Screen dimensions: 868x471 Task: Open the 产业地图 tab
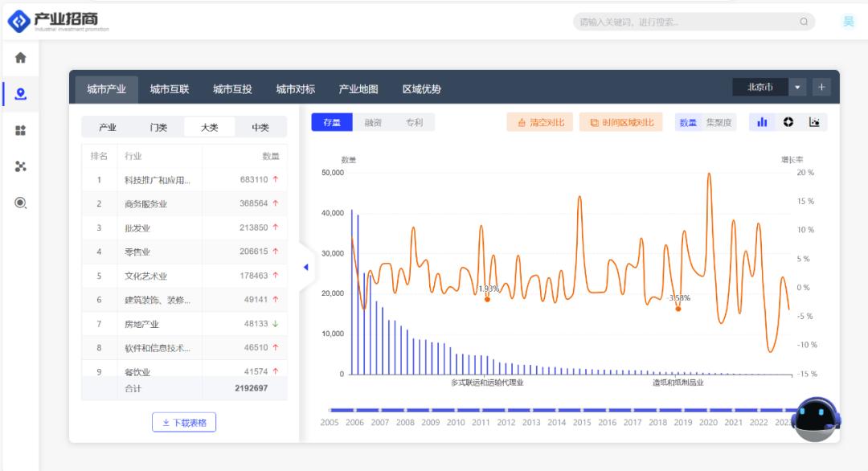click(x=358, y=89)
